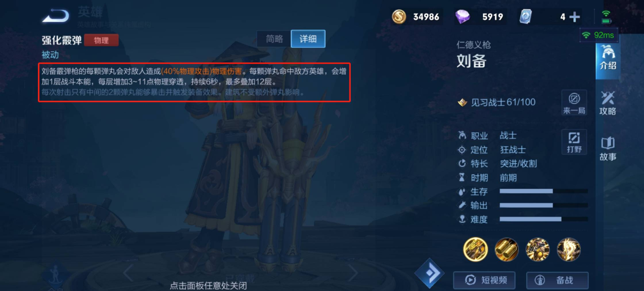Tap the 打野 role button
The width and height of the screenshot is (644, 291).
(574, 142)
